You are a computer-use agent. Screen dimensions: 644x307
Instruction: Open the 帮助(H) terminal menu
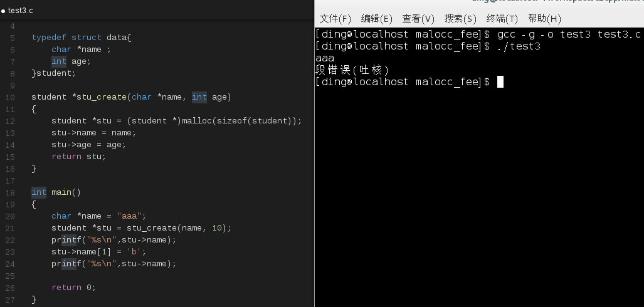coord(544,18)
